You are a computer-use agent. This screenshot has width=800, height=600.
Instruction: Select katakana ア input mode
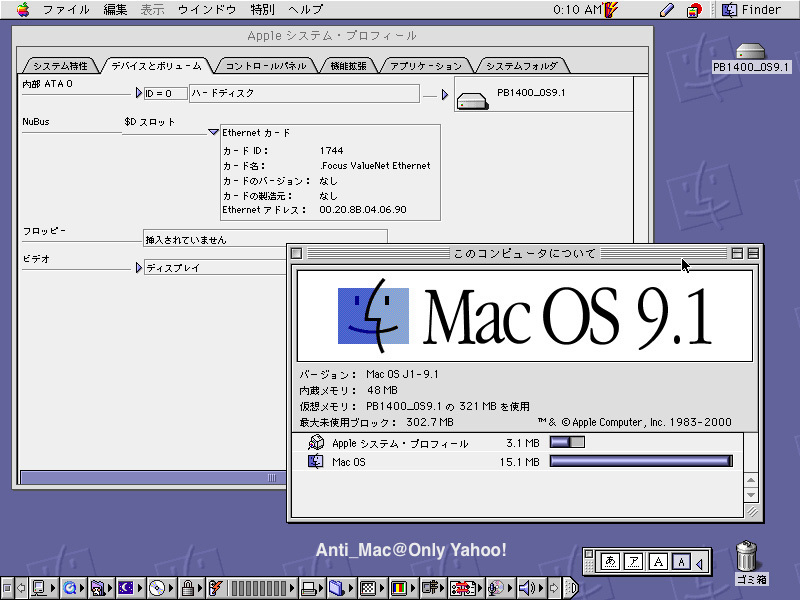633,563
